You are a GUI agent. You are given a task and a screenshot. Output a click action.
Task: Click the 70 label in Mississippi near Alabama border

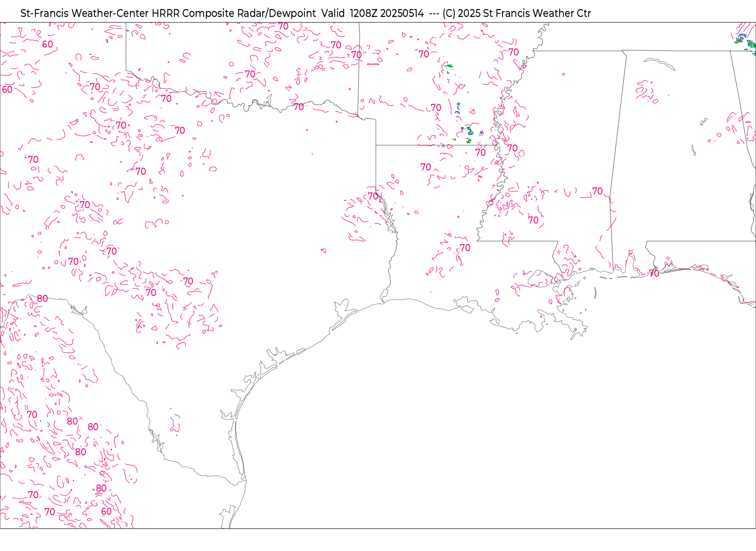click(x=597, y=191)
